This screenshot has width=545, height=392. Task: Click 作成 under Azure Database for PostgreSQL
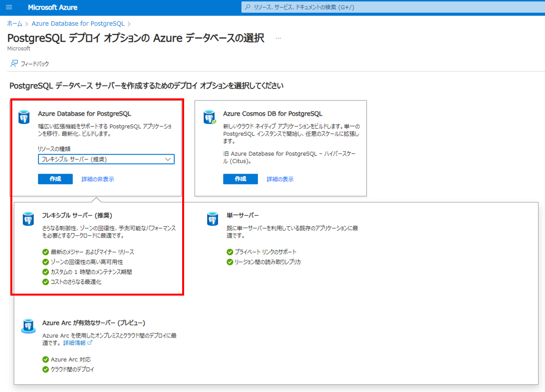tap(55, 179)
